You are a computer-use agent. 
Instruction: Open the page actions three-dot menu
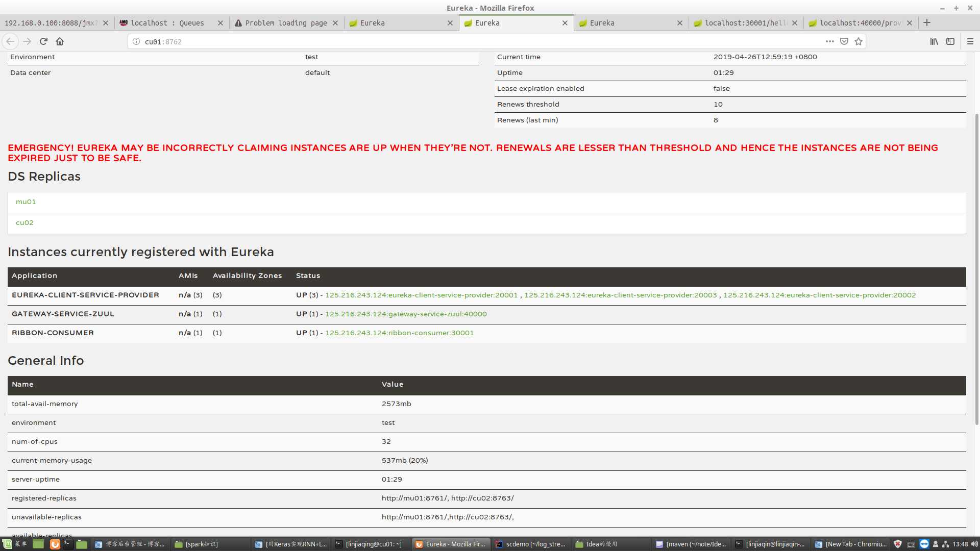[830, 41]
